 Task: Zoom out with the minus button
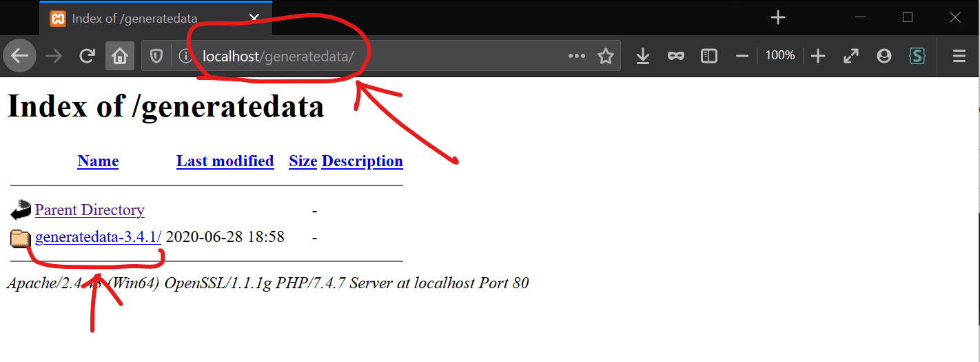(742, 56)
